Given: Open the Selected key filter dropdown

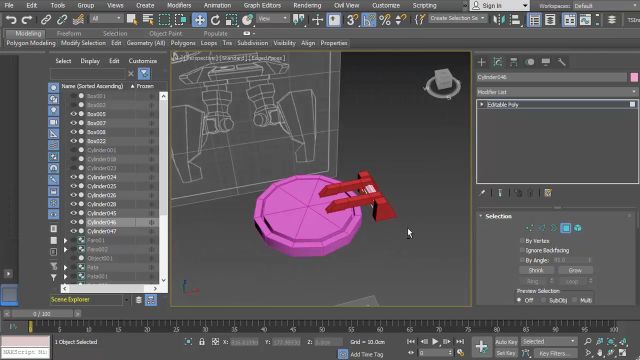Looking at the screenshot, I should coord(549,341).
